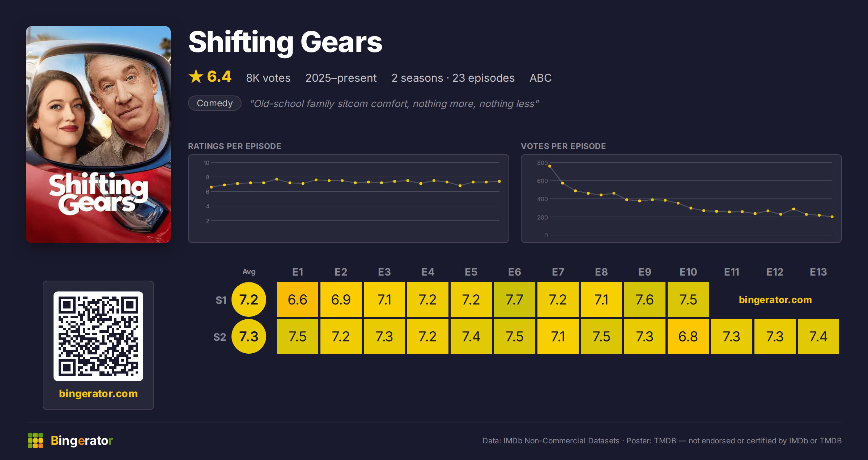
Task: Click the QR code image
Action: (98, 336)
